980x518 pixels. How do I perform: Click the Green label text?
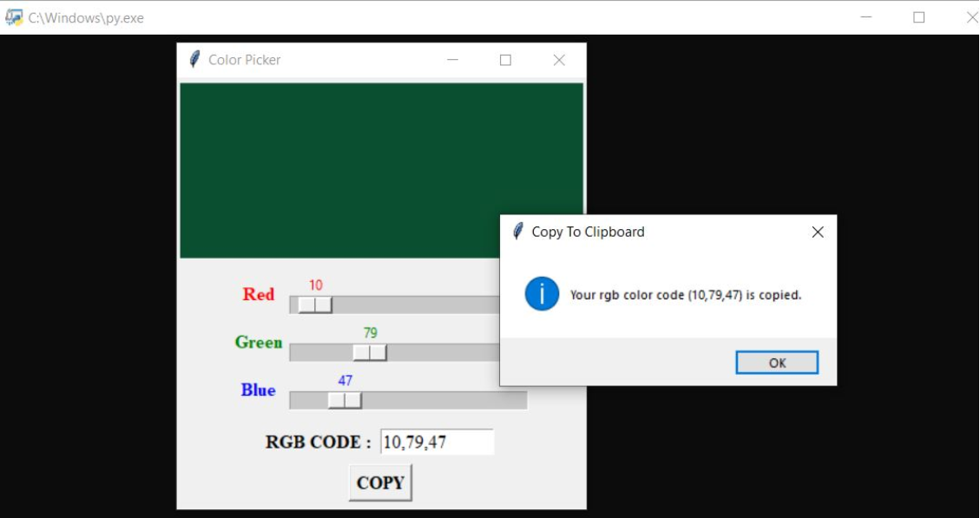point(259,342)
